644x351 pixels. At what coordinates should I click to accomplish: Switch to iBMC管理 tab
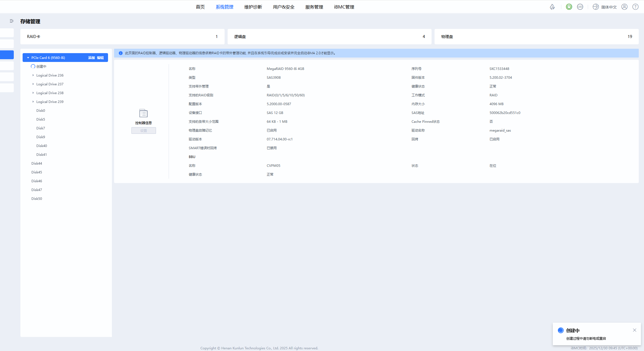(x=344, y=7)
